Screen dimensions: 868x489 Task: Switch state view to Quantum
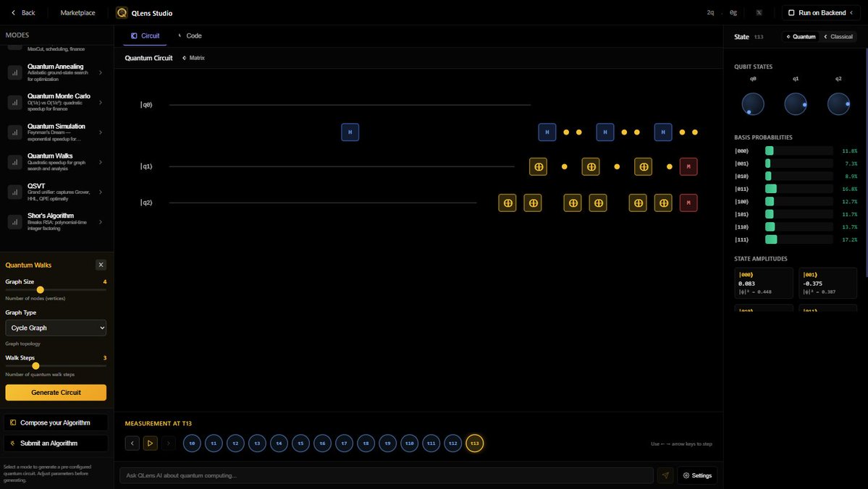coord(801,36)
